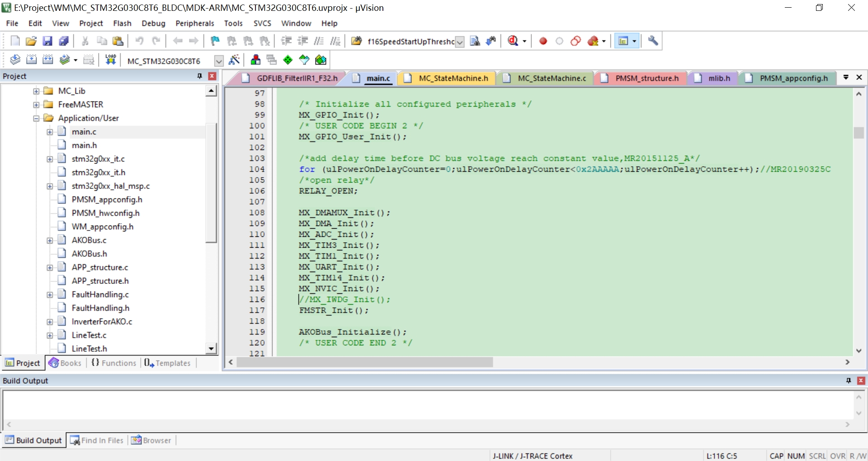
Task: Insert a breakpoint with red dot icon
Action: tap(543, 41)
